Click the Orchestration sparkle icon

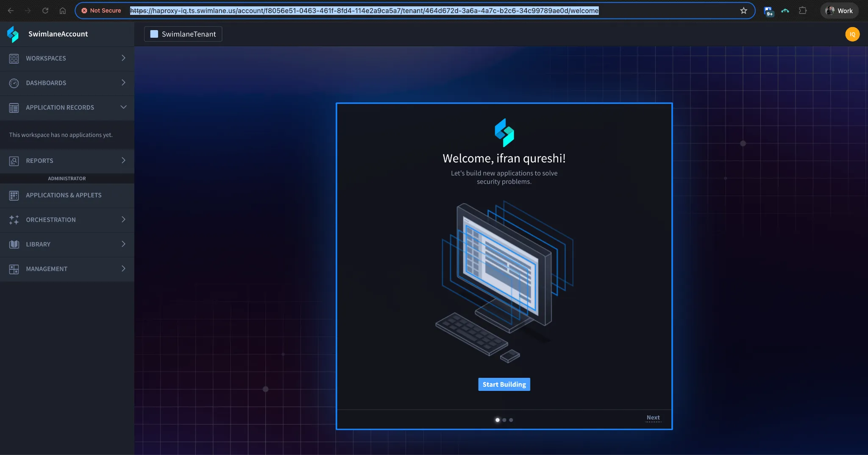[14, 220]
